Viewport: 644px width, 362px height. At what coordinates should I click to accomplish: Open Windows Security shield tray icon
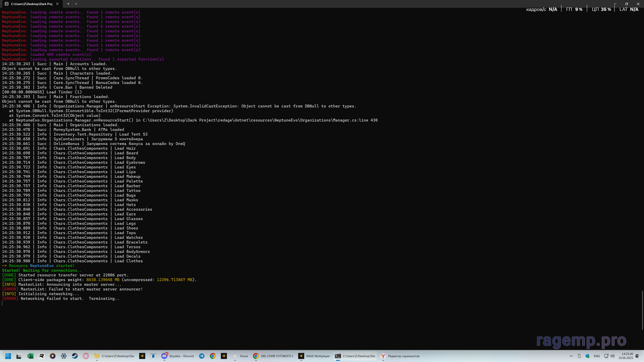[x=587, y=356]
